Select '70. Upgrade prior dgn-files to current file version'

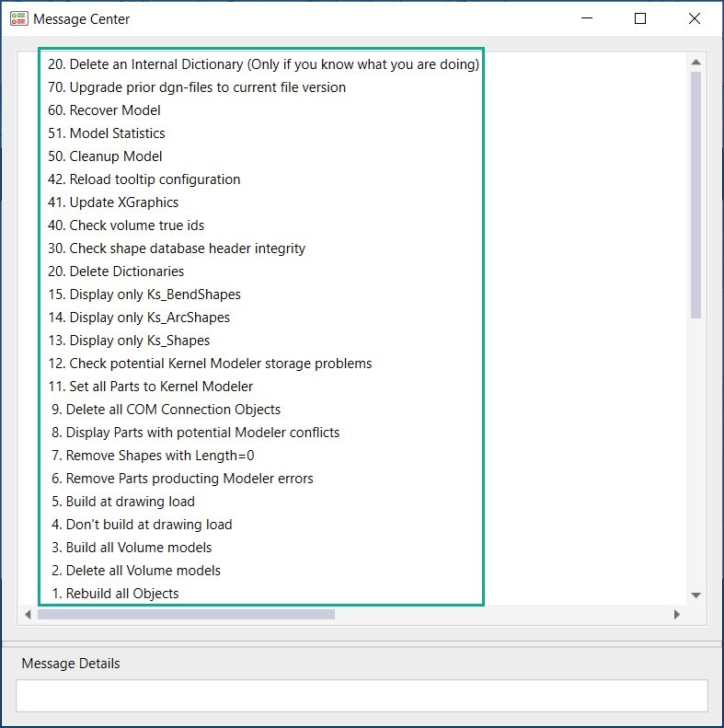click(197, 87)
